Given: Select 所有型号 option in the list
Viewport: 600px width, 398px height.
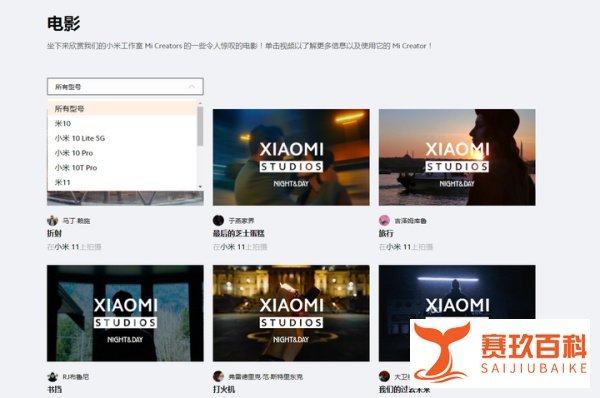Looking at the screenshot, I should 122,109.
